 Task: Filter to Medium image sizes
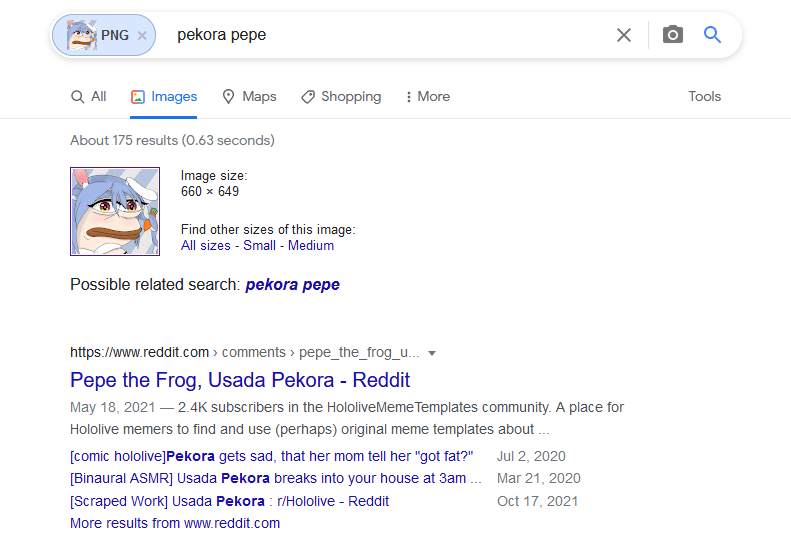point(311,246)
